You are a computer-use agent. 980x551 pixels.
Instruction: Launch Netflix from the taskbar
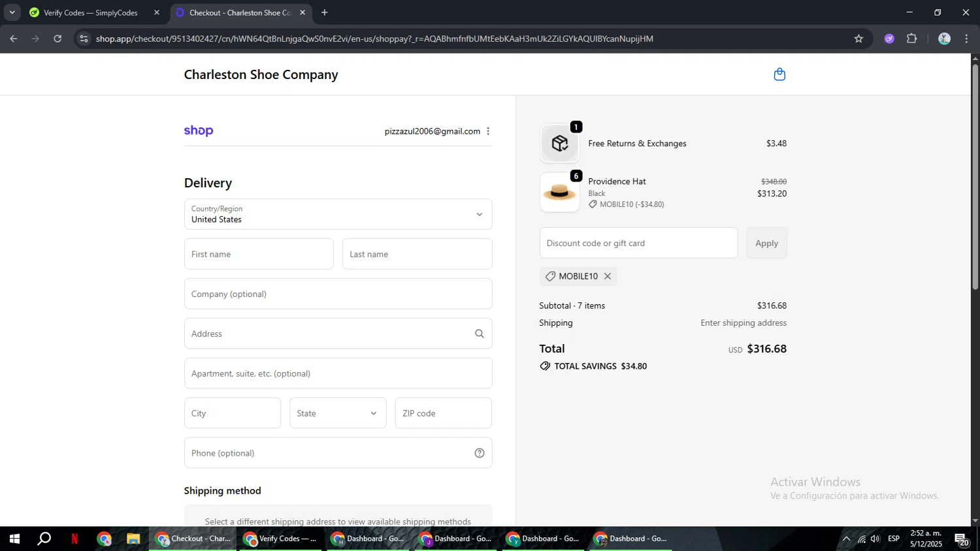[x=74, y=539]
